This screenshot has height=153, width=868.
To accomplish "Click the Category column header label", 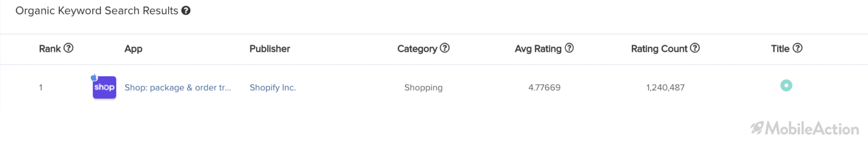I will point(417,49).
